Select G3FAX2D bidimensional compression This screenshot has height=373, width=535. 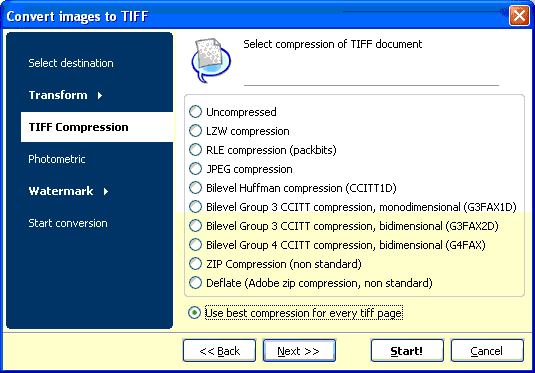pyautogui.click(x=196, y=226)
